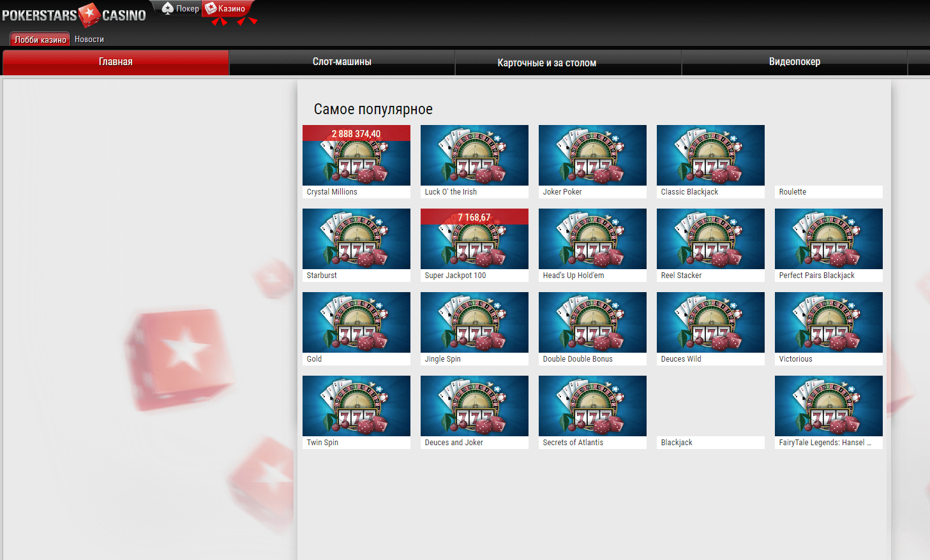Launch the Starburst slot thumbnail

coord(356,239)
